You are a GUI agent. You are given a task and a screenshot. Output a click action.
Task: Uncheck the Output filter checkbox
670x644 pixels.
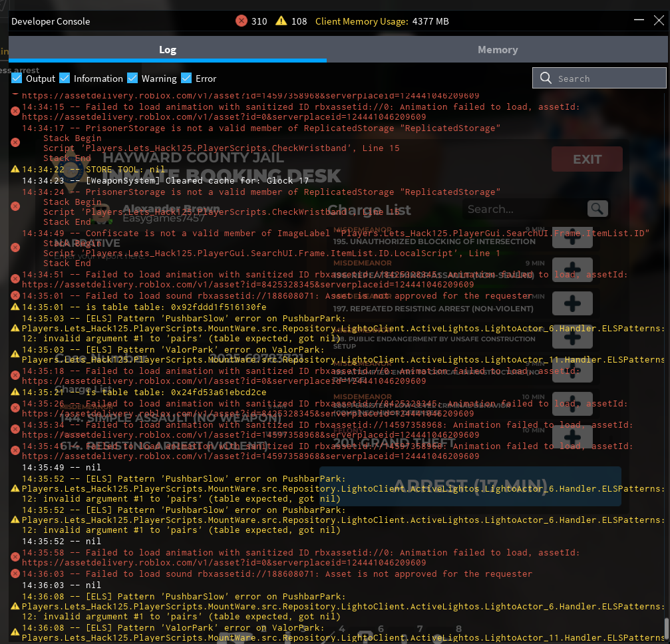coord(17,79)
